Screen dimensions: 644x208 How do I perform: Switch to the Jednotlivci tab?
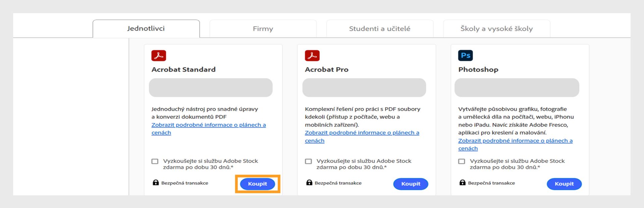click(x=146, y=28)
